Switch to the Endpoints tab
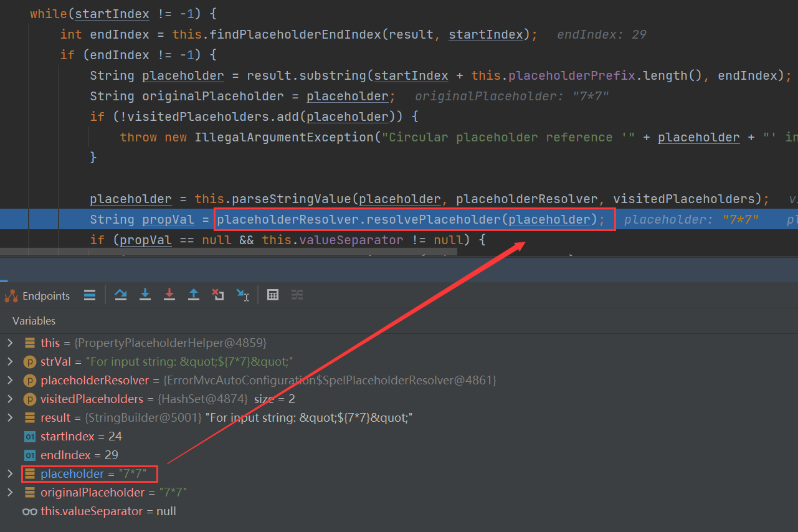The image size is (798, 532). click(46, 295)
